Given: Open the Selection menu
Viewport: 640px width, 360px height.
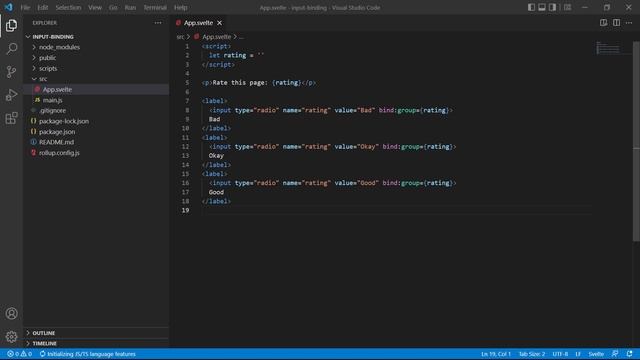Looking at the screenshot, I should (x=68, y=7).
